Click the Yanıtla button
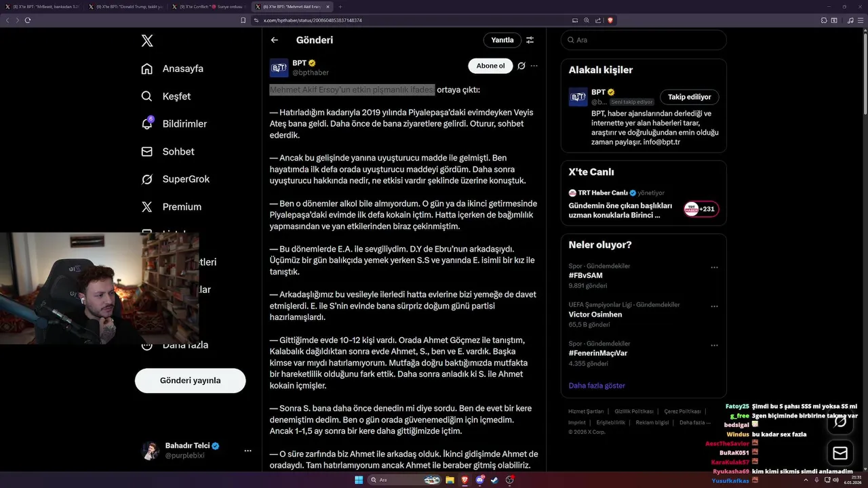 click(x=502, y=40)
